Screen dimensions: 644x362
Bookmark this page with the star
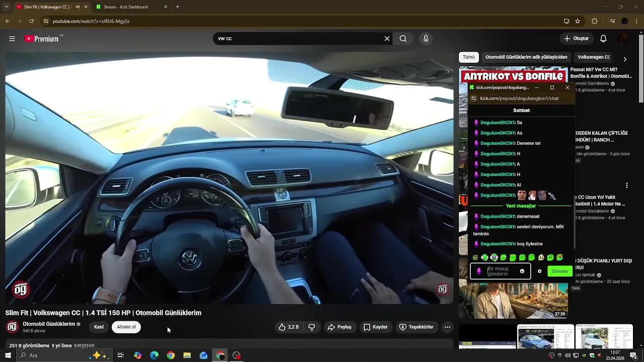coord(578,21)
